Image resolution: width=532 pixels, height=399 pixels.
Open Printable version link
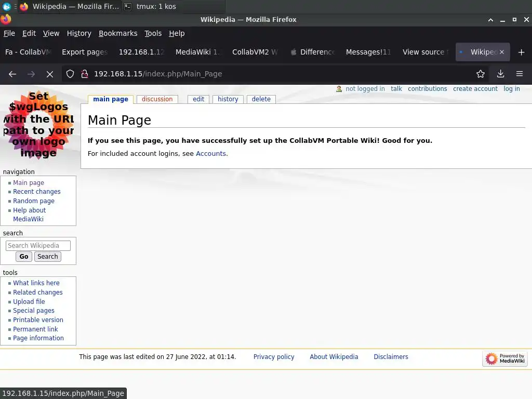point(38,320)
